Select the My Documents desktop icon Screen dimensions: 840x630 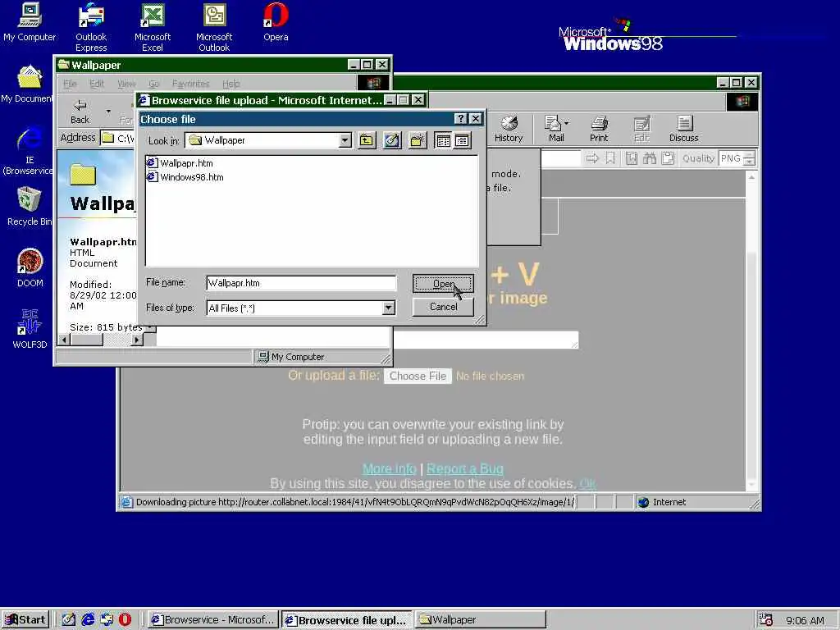coord(27,84)
